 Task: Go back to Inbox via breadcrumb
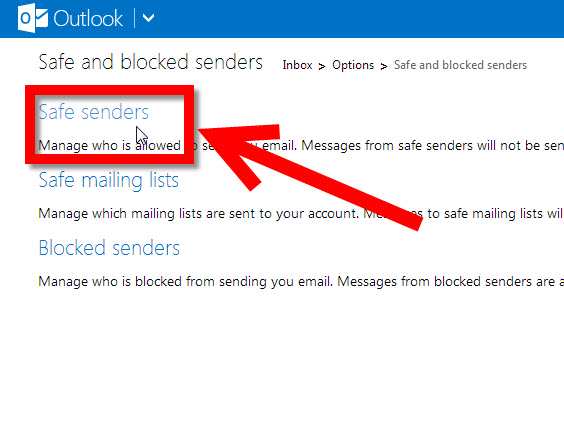297,65
